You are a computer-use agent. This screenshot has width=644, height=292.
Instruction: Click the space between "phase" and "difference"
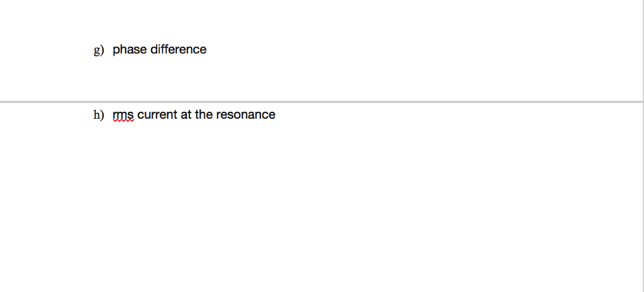148,50
